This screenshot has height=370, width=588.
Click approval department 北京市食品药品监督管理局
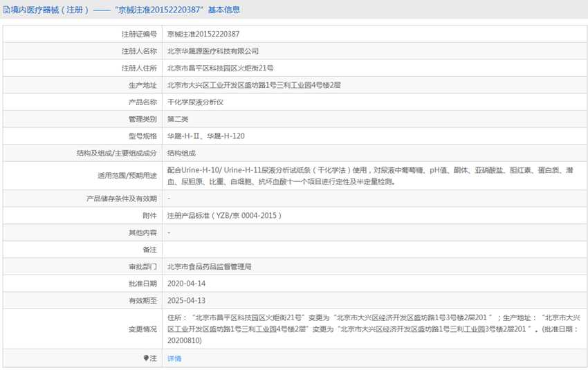[x=209, y=266]
